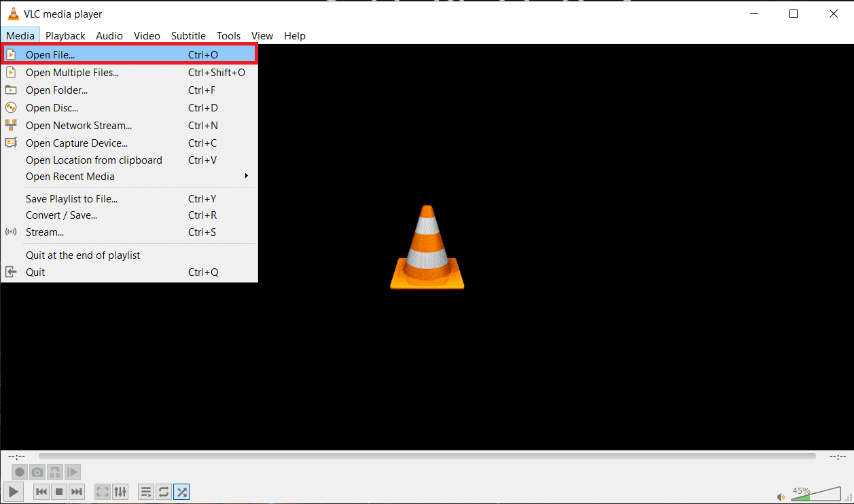Toggle the random shuffle icon
Screen dimensions: 854x504
[x=181, y=491]
